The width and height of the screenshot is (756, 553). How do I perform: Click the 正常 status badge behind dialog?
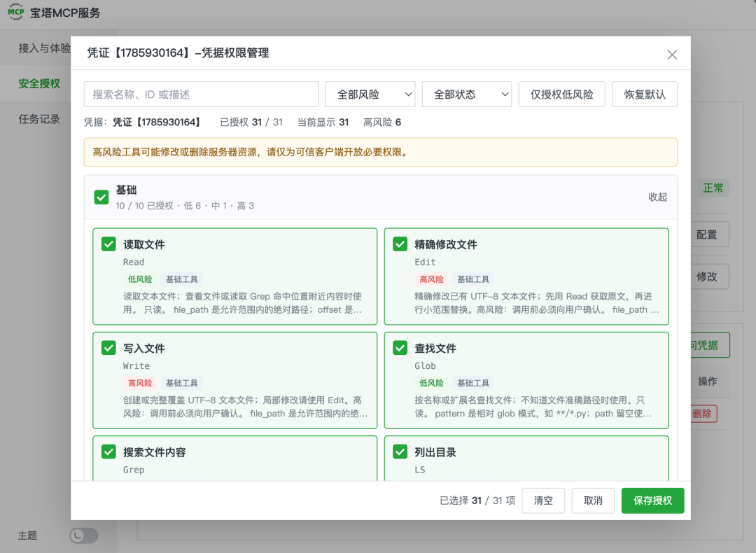[713, 188]
